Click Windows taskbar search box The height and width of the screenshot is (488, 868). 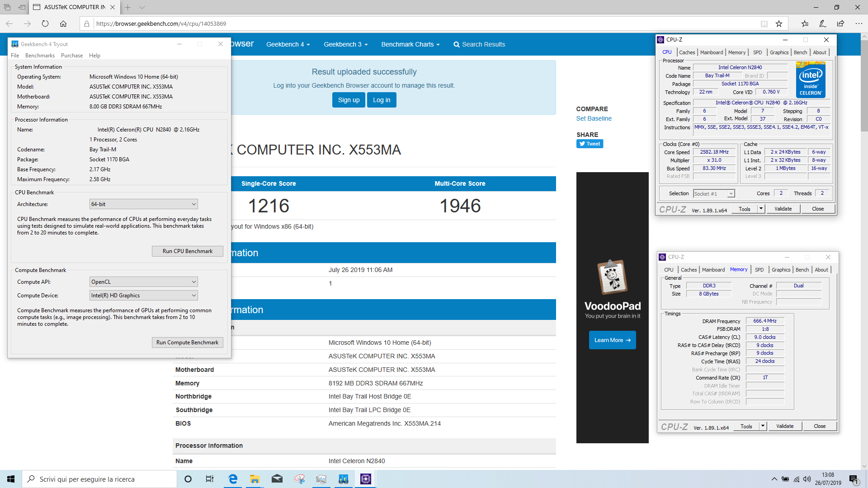99,479
